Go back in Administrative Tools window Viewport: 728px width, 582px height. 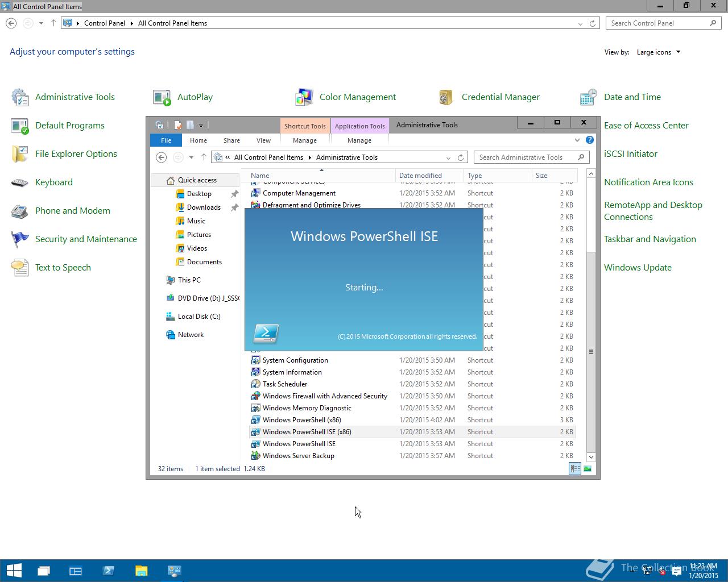point(161,157)
